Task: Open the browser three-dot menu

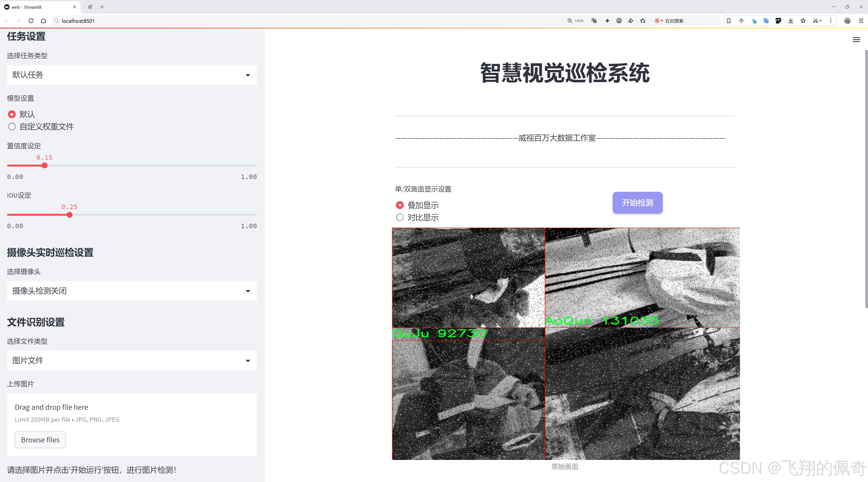Action: click(831, 20)
